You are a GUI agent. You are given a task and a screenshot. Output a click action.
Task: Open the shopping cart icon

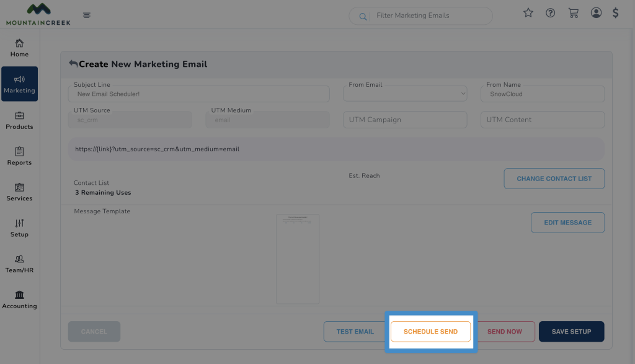pyautogui.click(x=573, y=13)
